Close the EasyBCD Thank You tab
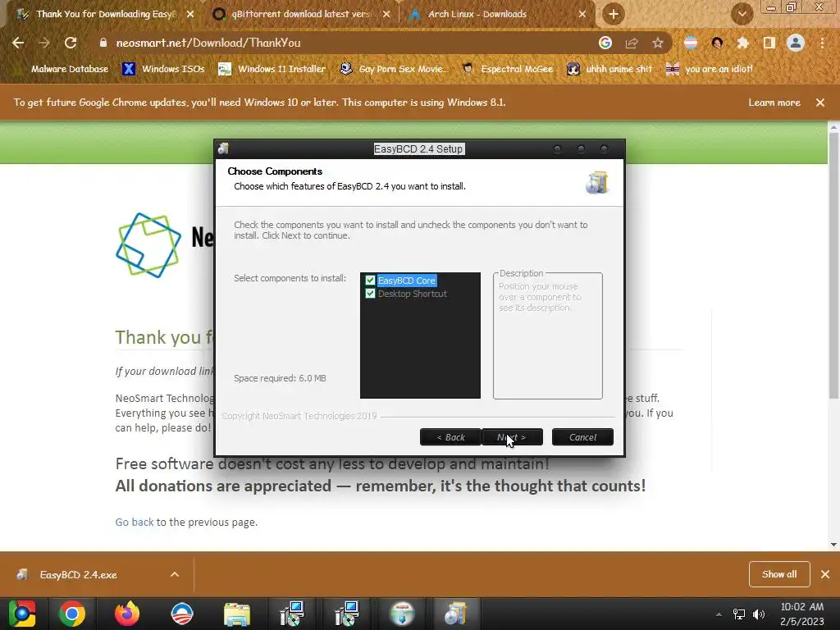 point(190,15)
